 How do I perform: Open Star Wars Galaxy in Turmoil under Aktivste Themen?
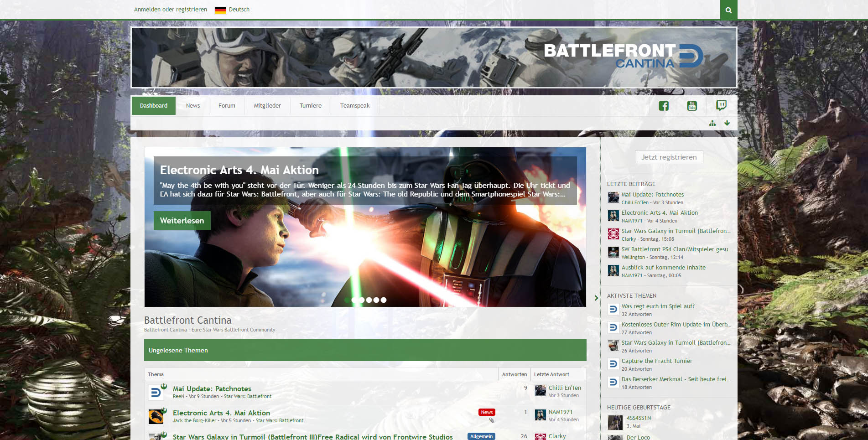coord(676,343)
